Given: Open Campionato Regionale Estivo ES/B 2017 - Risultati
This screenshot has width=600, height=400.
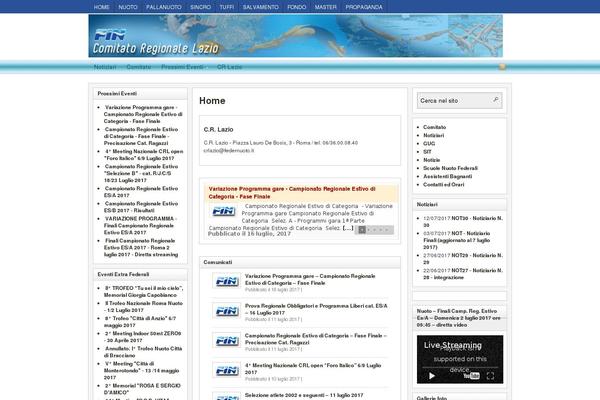Looking at the screenshot, I should pyautogui.click(x=141, y=207).
